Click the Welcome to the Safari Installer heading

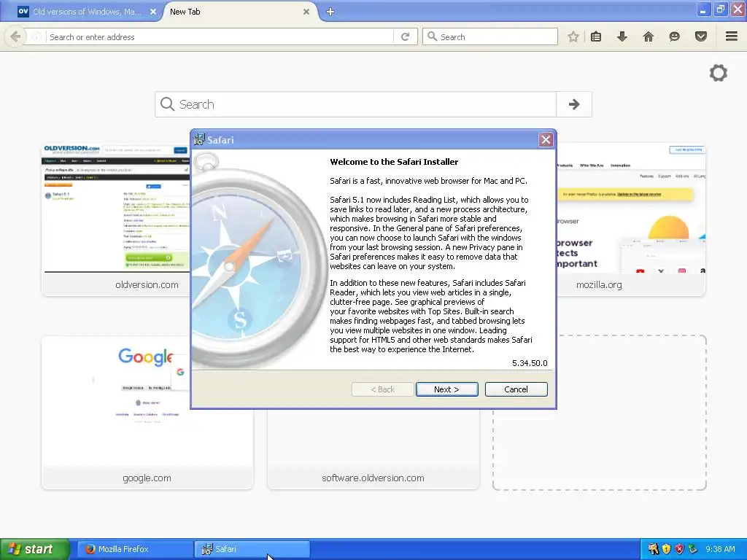pyautogui.click(x=394, y=162)
